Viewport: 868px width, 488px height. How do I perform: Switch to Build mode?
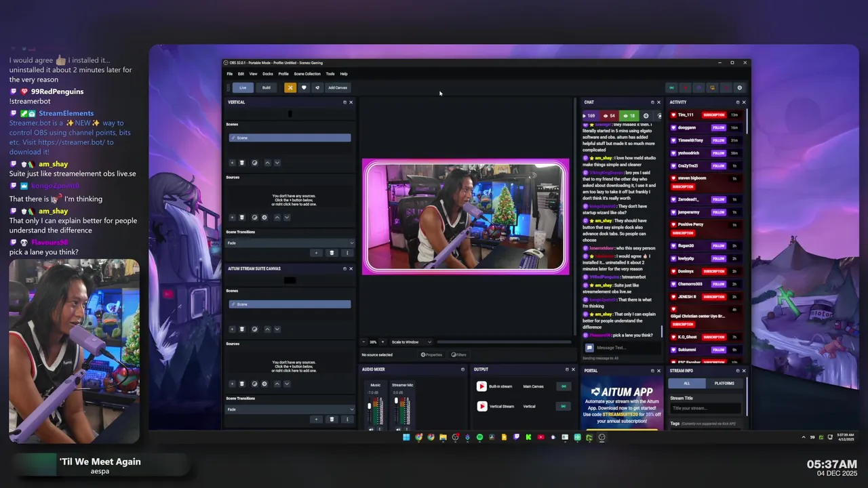click(x=267, y=87)
